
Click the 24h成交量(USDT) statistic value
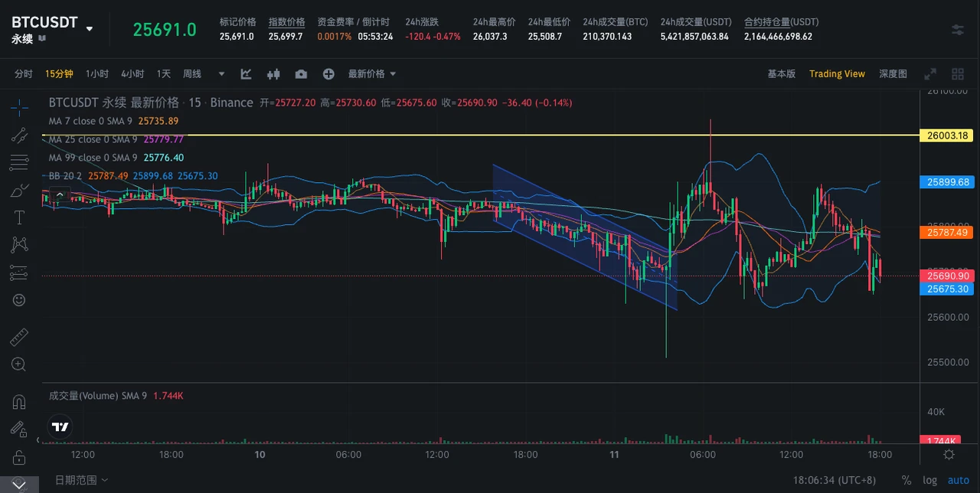pyautogui.click(x=694, y=37)
